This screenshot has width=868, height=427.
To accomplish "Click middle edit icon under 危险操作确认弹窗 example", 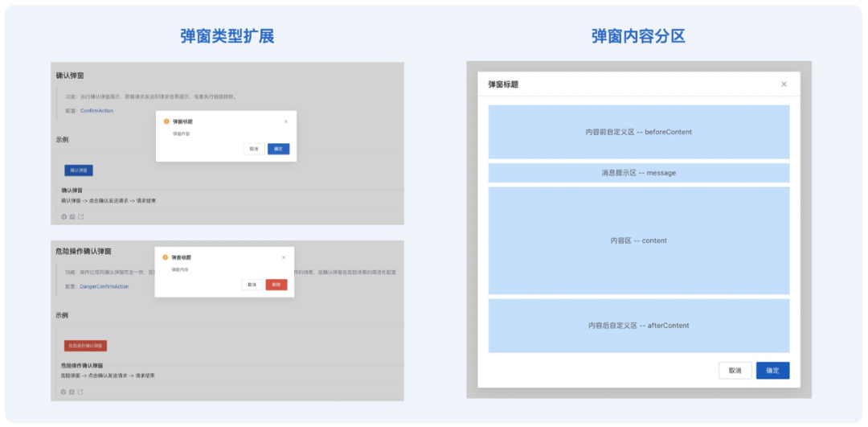I will [x=72, y=392].
